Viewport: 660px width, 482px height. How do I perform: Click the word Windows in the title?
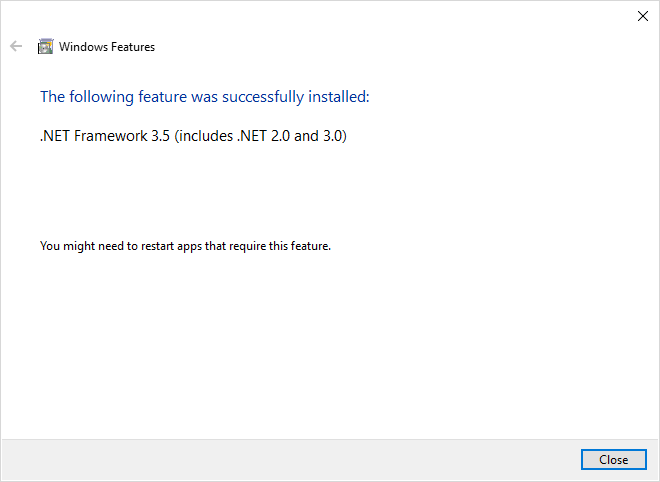coord(84,47)
